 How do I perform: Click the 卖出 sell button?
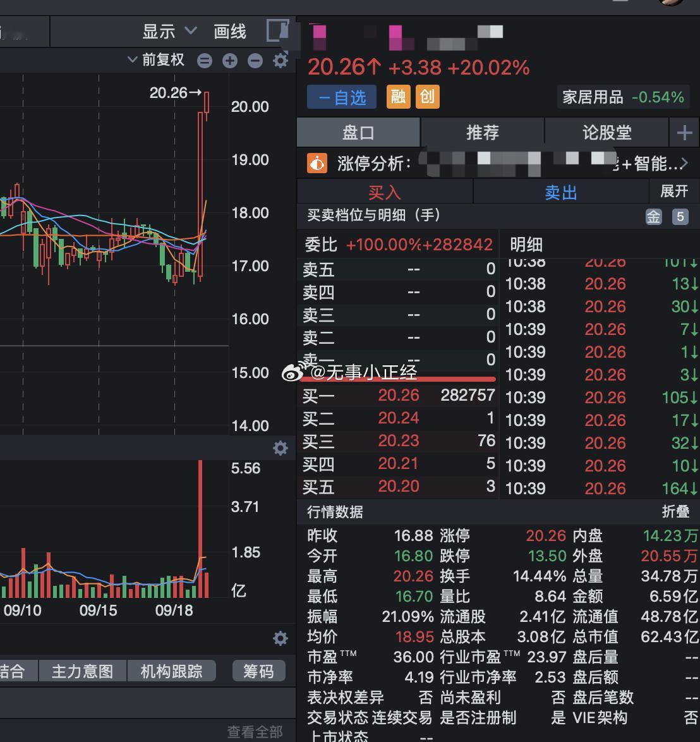561,193
